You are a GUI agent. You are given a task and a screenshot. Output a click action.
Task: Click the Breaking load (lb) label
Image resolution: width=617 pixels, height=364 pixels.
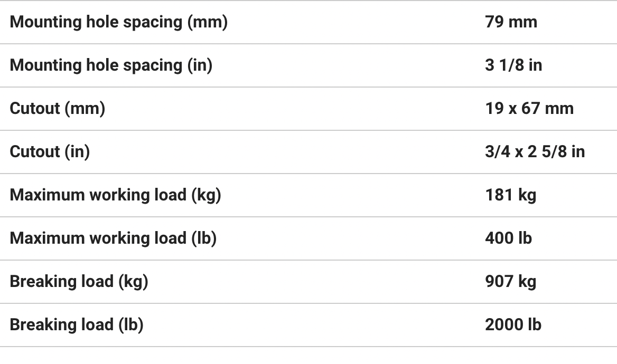[77, 325]
